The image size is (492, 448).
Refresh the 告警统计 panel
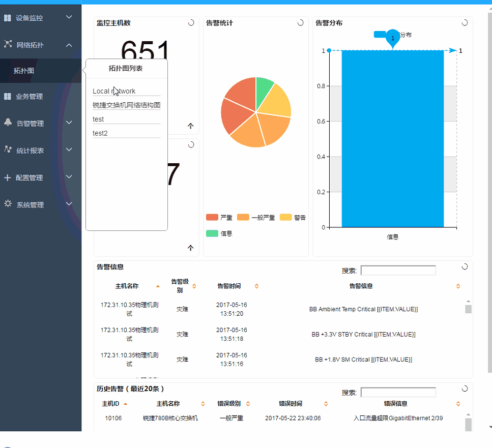pyautogui.click(x=301, y=23)
